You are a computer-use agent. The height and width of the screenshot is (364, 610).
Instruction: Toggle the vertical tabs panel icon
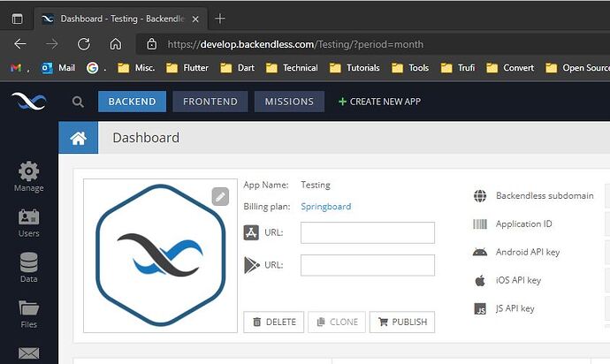(x=17, y=19)
